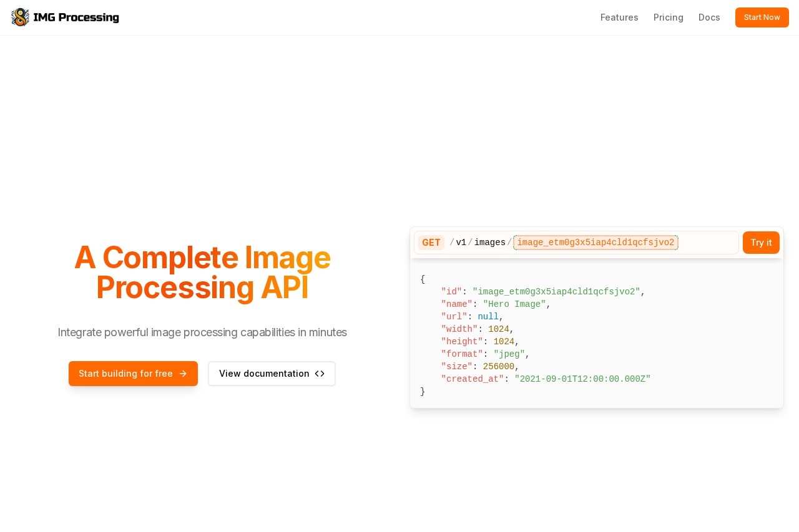
Task: Click the code brackets icon on View documentation
Action: click(x=320, y=374)
